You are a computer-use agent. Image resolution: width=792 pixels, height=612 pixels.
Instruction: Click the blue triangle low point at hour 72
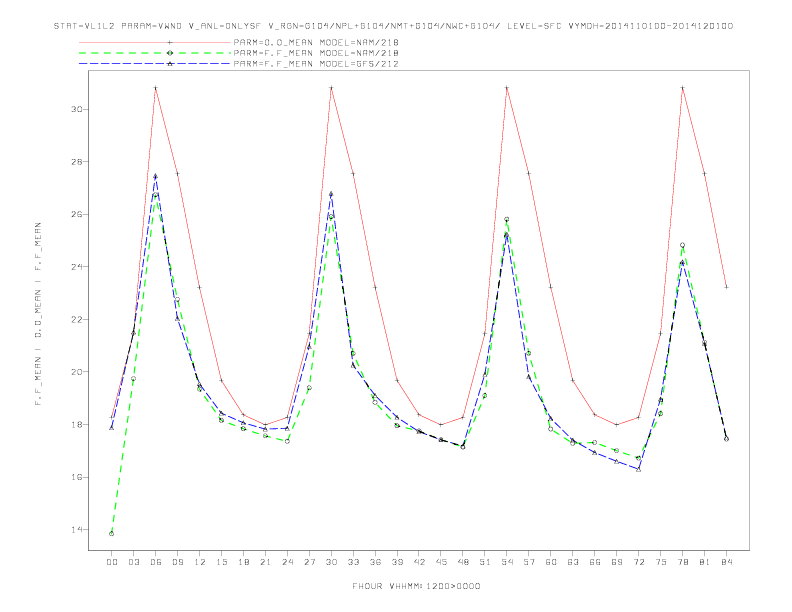click(x=638, y=469)
